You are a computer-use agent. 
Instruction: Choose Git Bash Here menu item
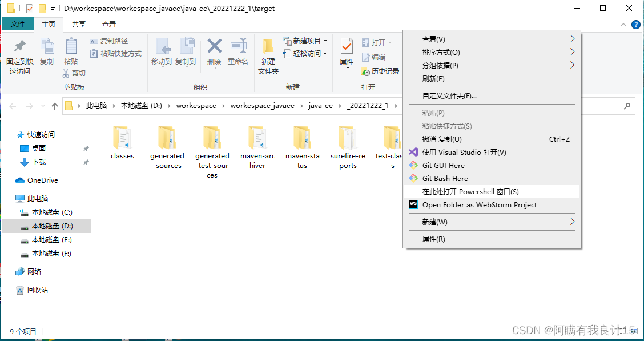tap(492, 179)
